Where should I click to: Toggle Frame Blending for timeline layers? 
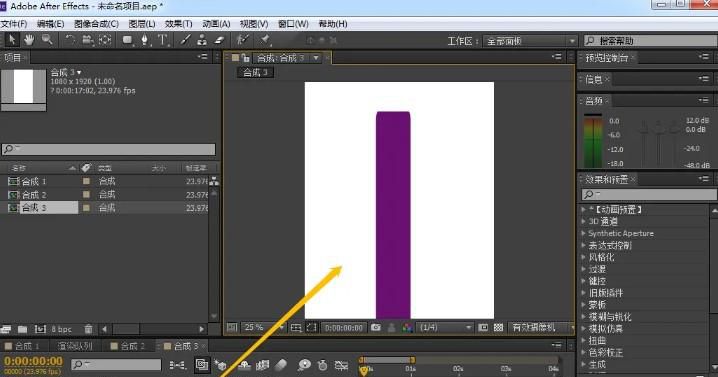[x=263, y=365]
